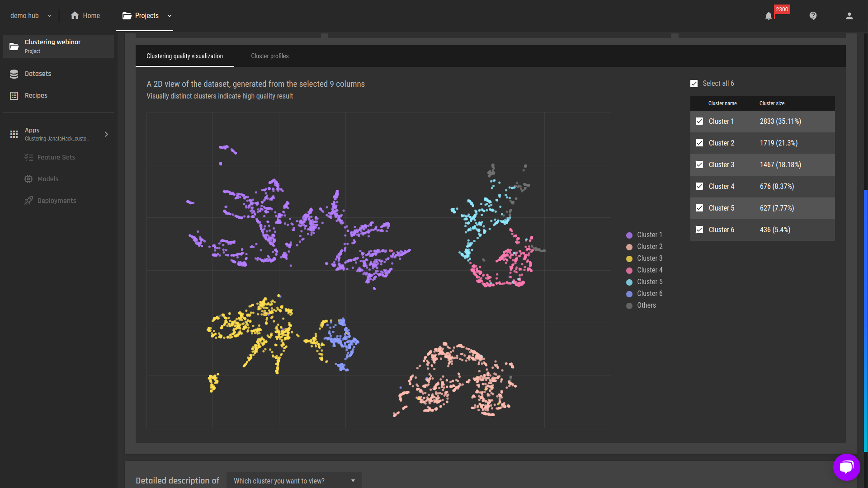Open the Recipes sidebar item
The height and width of the screenshot is (488, 868).
pyautogui.click(x=58, y=95)
